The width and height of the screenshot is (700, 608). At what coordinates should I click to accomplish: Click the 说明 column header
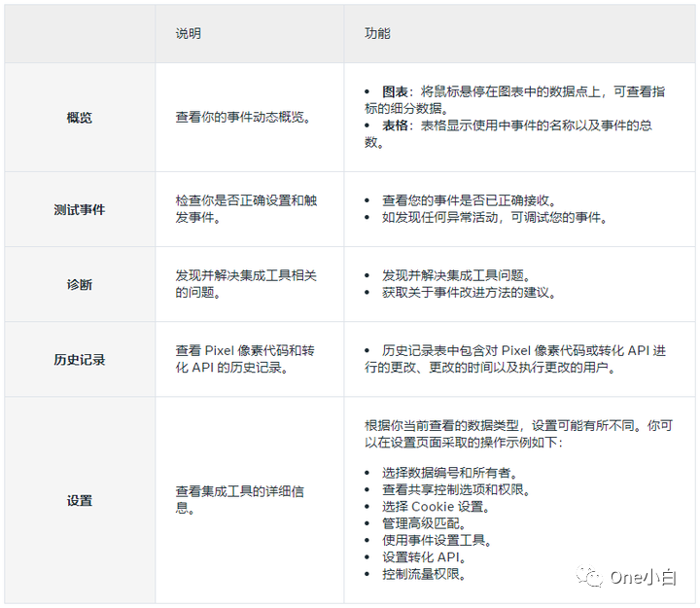coord(188,33)
